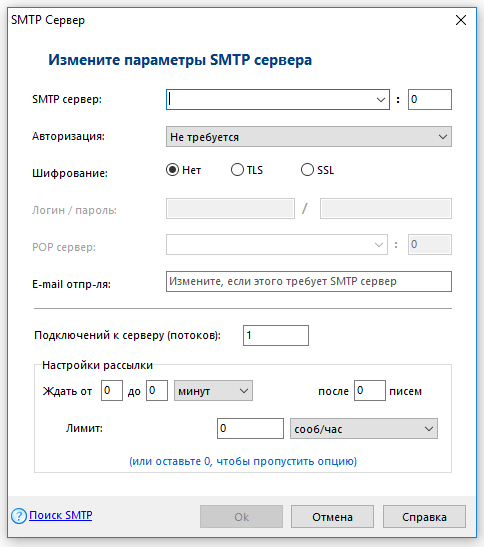Expand the SMTP сервер combo box list
This screenshot has height=547, width=484.
(381, 100)
